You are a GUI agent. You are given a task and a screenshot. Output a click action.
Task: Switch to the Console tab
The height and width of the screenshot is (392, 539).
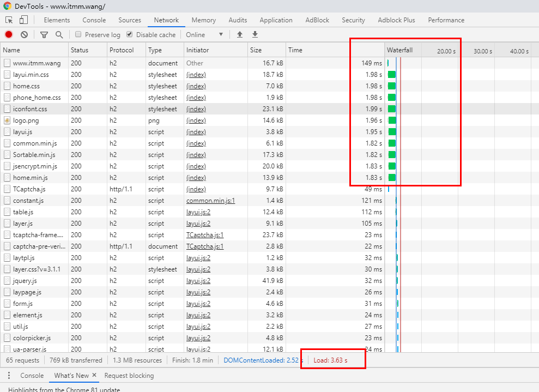(x=94, y=20)
